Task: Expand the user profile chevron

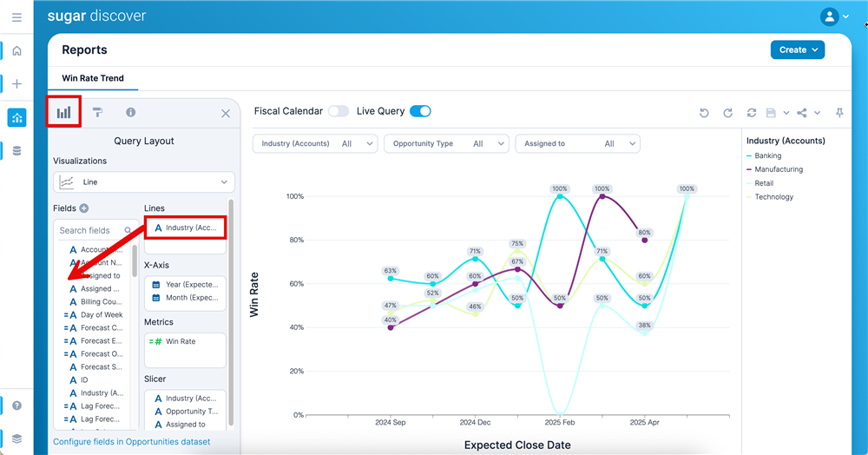Action: [845, 16]
